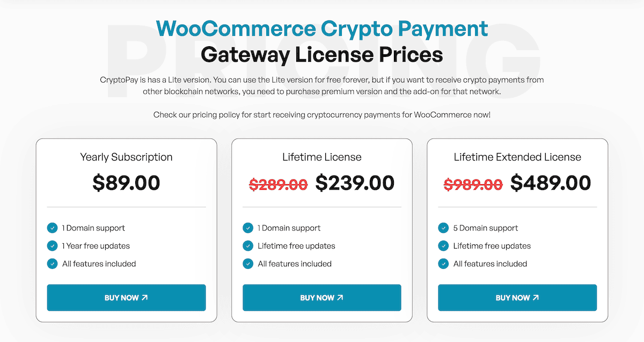Click the checkmark beside "All features included" on Yearly card

click(52, 264)
